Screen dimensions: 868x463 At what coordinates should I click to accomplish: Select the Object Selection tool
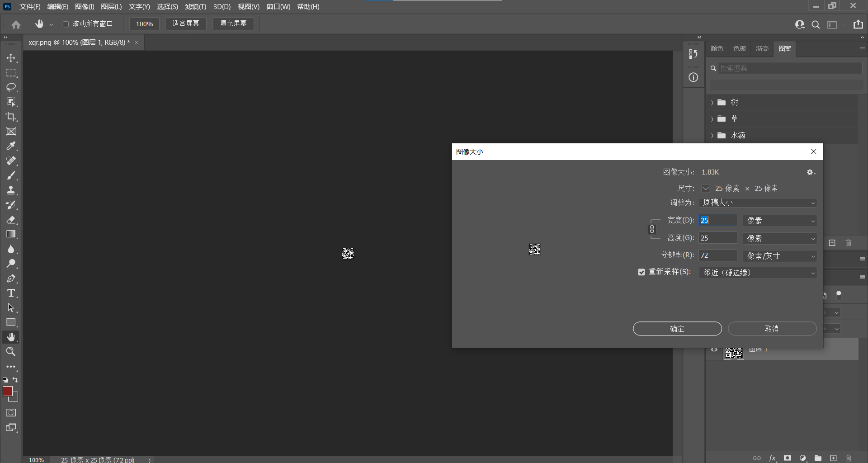click(x=11, y=102)
